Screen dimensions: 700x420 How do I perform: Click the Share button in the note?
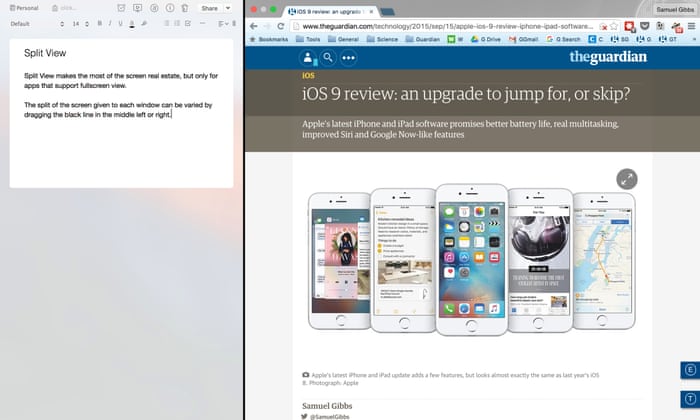pos(208,8)
